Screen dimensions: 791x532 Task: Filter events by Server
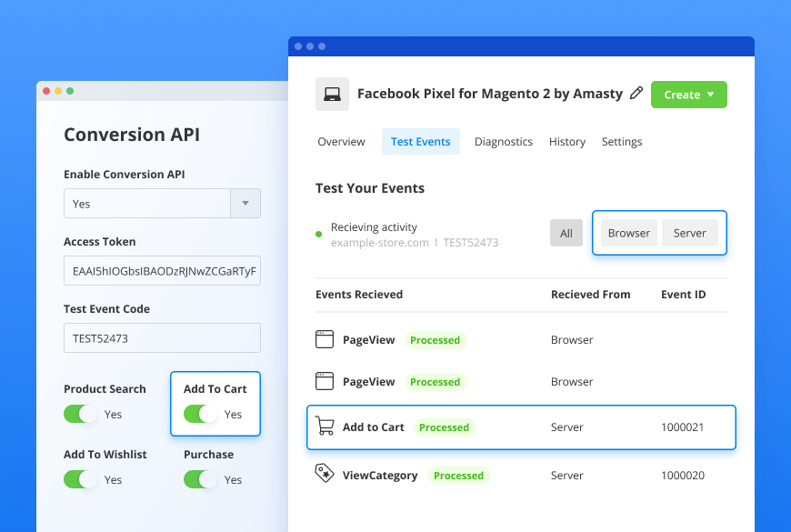click(690, 233)
